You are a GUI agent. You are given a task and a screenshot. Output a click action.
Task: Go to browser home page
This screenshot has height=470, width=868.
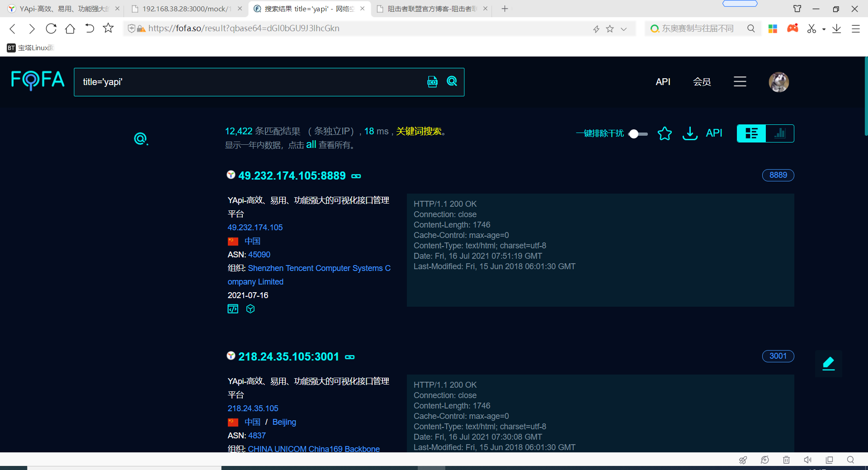point(70,28)
